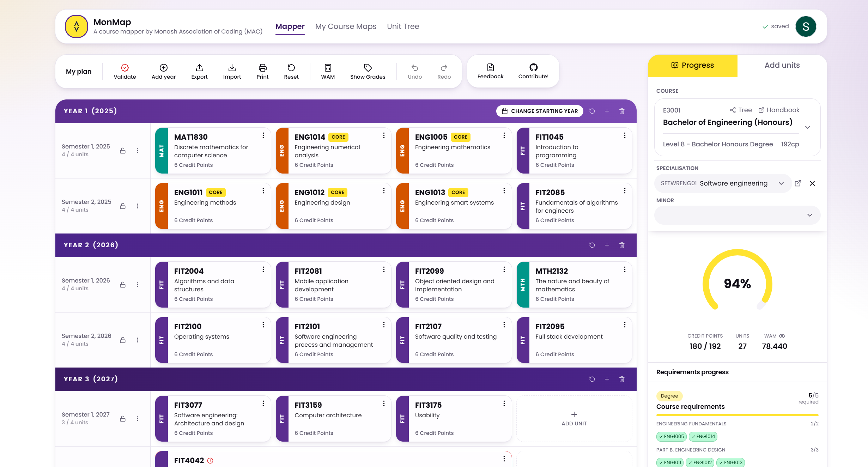The image size is (868, 467).
Task: Open the Feedback form
Action: click(490, 71)
